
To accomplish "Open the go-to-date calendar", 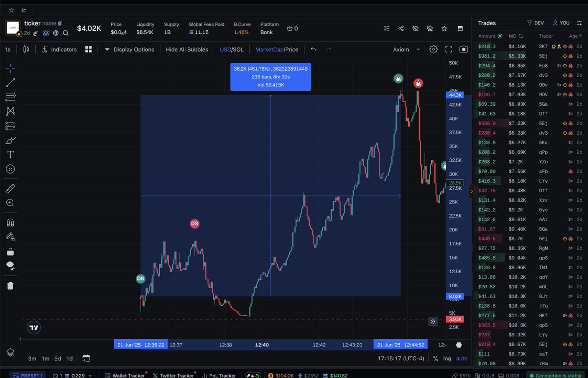I will (86, 358).
